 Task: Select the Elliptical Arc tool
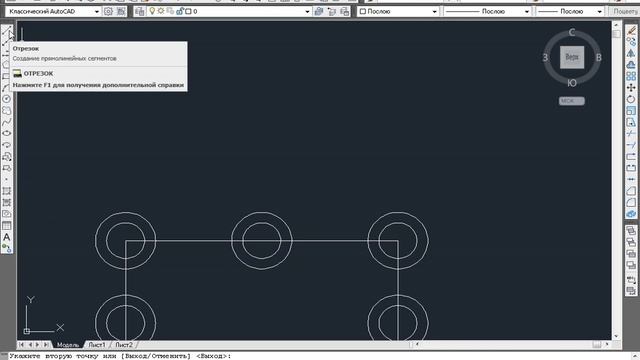[7, 144]
